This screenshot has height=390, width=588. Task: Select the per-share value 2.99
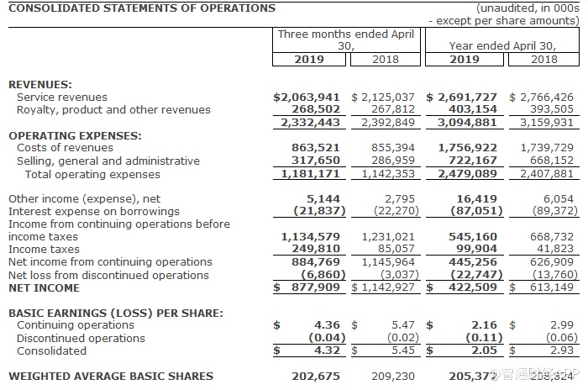pos(562,325)
